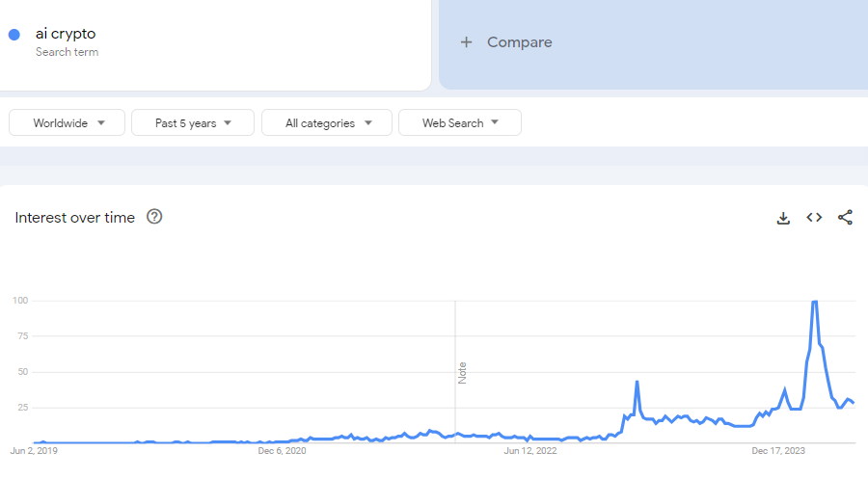Click the embed code icon
The height and width of the screenshot is (479, 868).
coord(814,218)
